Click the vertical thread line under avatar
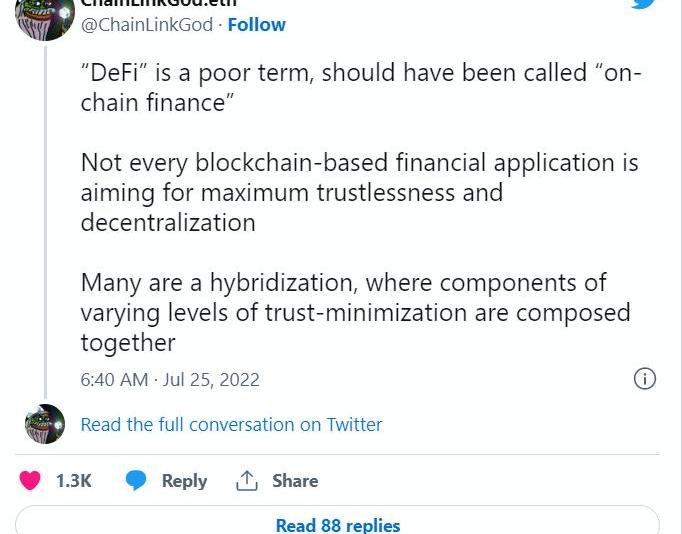Image resolution: width=682 pixels, height=534 pixels. pyautogui.click(x=45, y=220)
